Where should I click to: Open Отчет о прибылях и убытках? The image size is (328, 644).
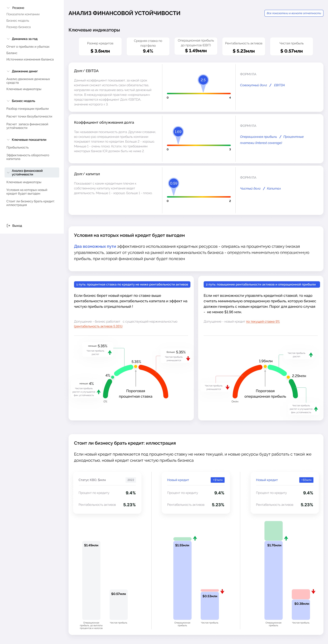coord(28,47)
